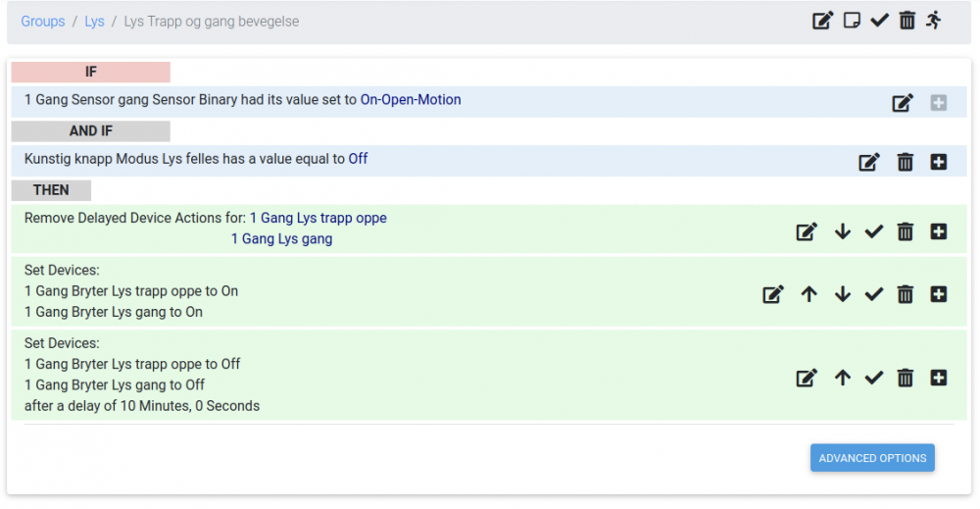This screenshot has height=509, width=980.
Task: Move the Set Devices to On action up
Action: pos(808,294)
